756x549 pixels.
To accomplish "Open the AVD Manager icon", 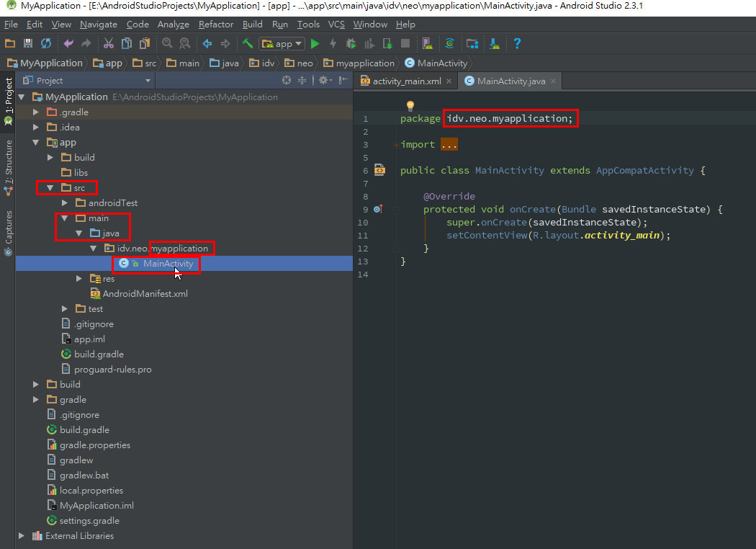I will 427,44.
